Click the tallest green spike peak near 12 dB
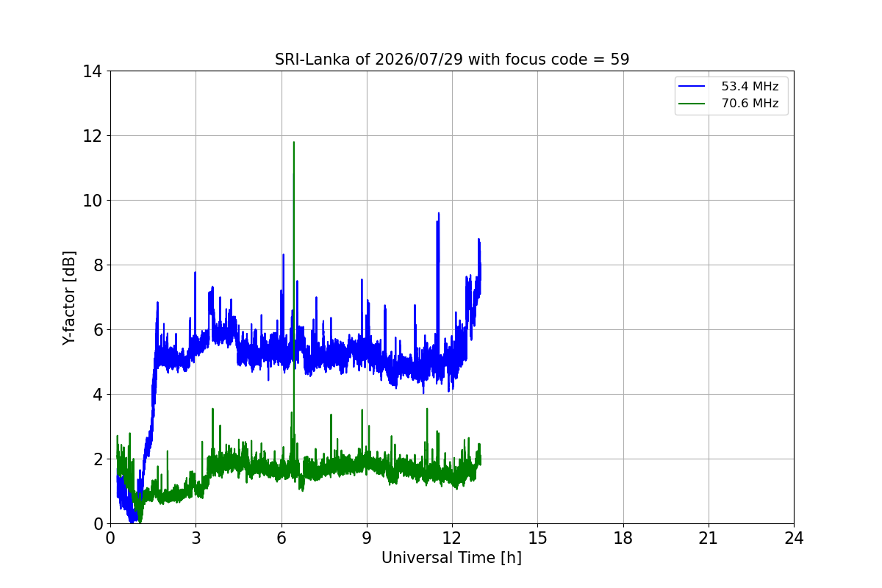Screen dimensions: 882x588 294,143
